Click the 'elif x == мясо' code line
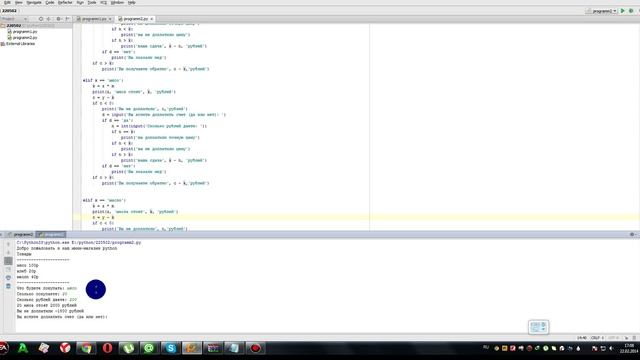The height and width of the screenshot is (360, 640). tap(103, 80)
